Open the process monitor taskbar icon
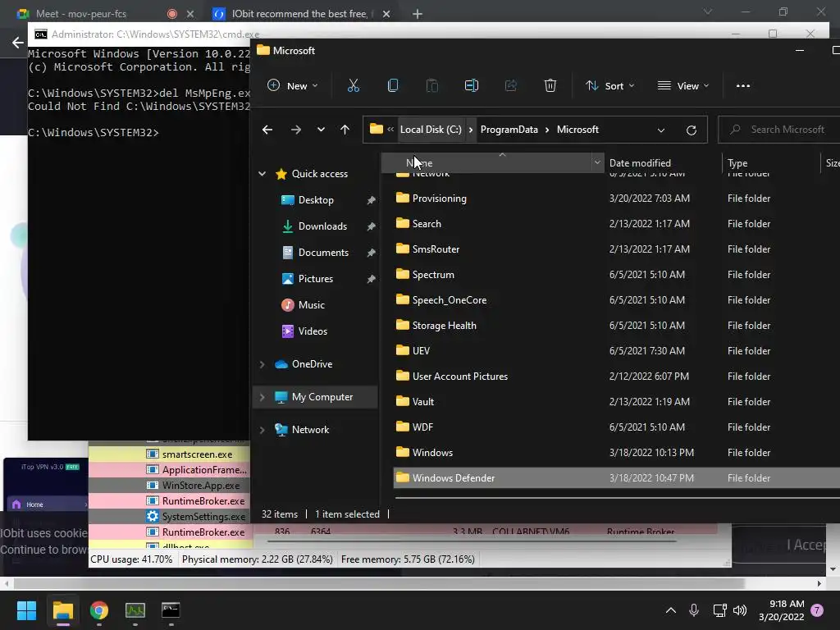The image size is (840, 630). [135, 610]
